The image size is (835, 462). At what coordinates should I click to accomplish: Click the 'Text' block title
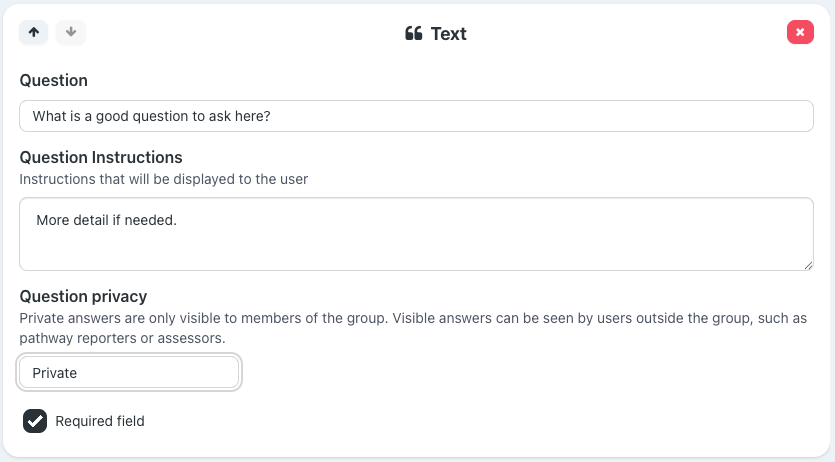pos(448,33)
